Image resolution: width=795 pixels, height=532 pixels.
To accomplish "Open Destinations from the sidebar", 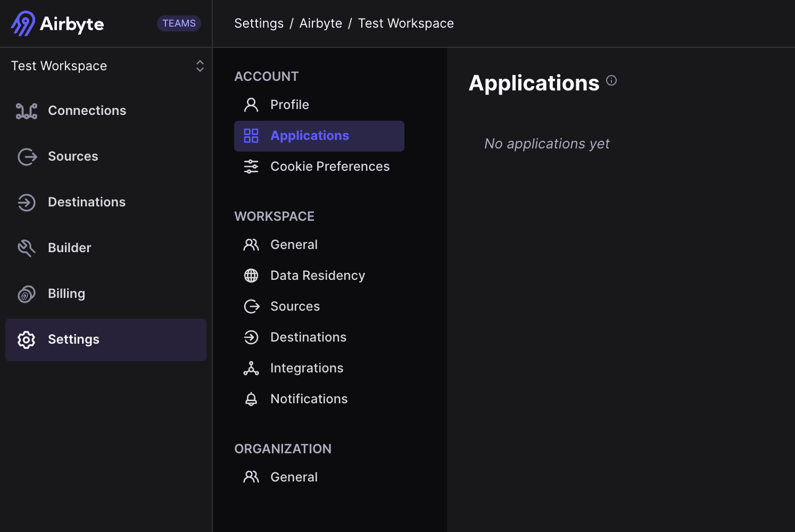I will tap(86, 202).
